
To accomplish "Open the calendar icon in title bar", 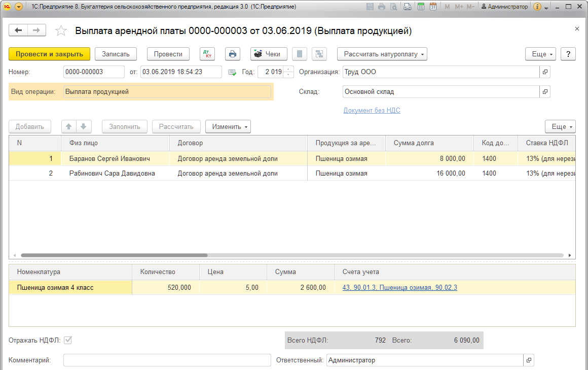I will point(433,7).
